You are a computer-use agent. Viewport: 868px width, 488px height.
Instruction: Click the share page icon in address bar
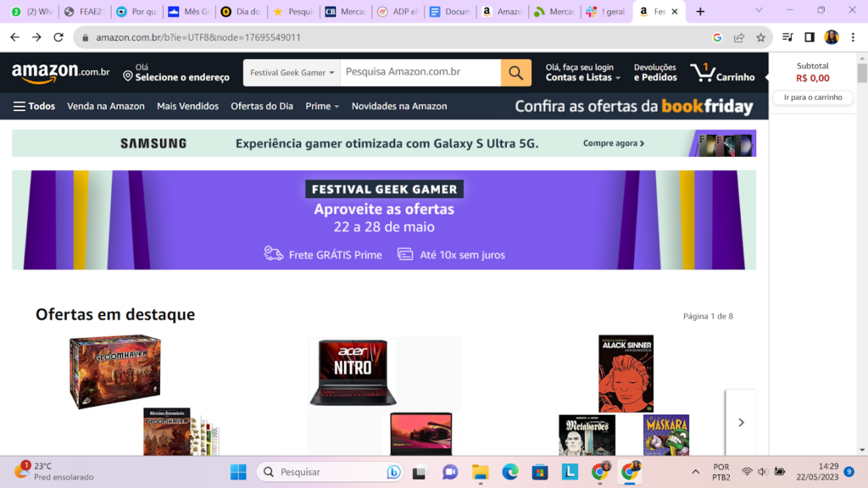(x=739, y=37)
